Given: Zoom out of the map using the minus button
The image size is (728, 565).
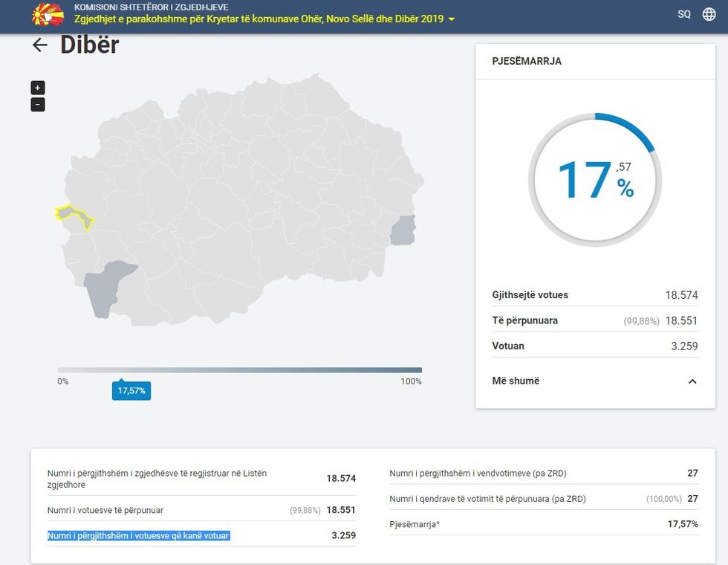Looking at the screenshot, I should tap(36, 104).
